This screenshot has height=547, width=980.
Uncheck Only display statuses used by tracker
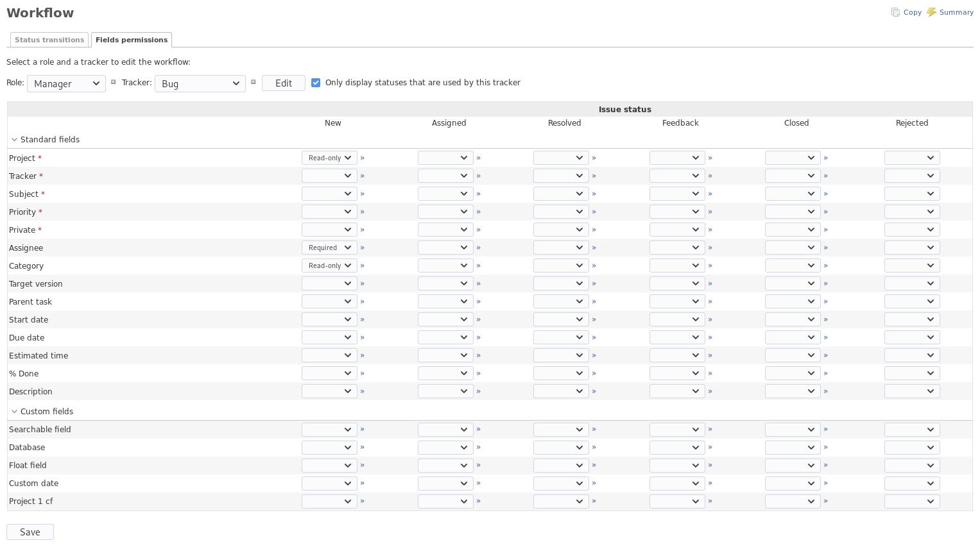click(316, 83)
